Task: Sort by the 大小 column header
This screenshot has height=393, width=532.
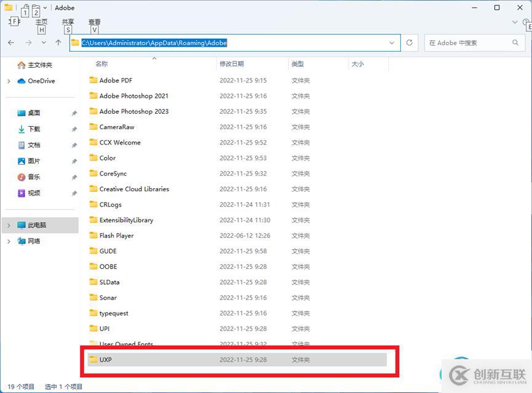Action: (x=357, y=64)
